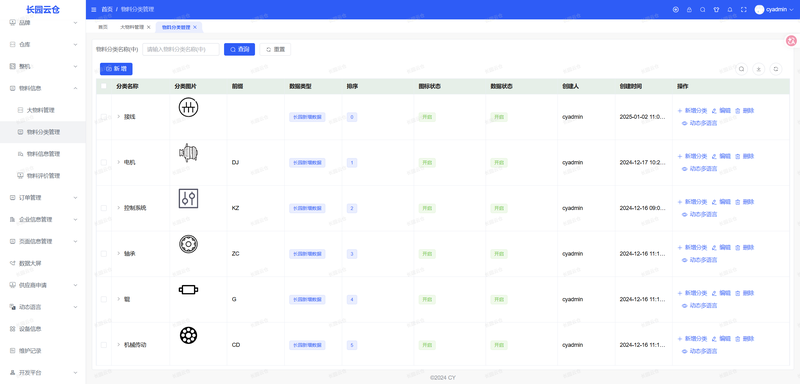The width and height of the screenshot is (800, 384).
Task: Expand the 机械传动 row's children
Action: (x=119, y=345)
